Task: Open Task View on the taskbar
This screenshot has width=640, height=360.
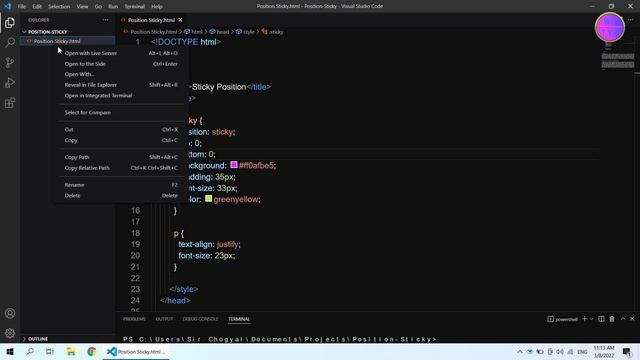Action: [50, 351]
